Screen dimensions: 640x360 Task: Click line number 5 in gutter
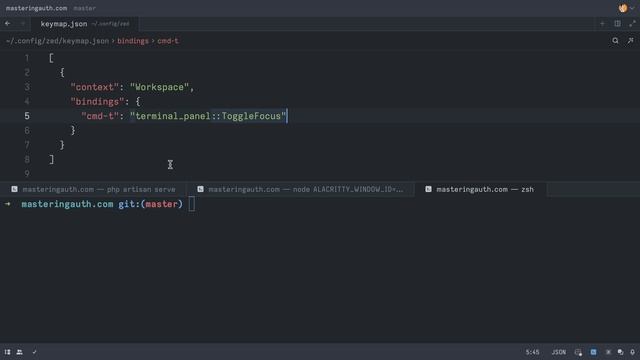pyautogui.click(x=27, y=116)
